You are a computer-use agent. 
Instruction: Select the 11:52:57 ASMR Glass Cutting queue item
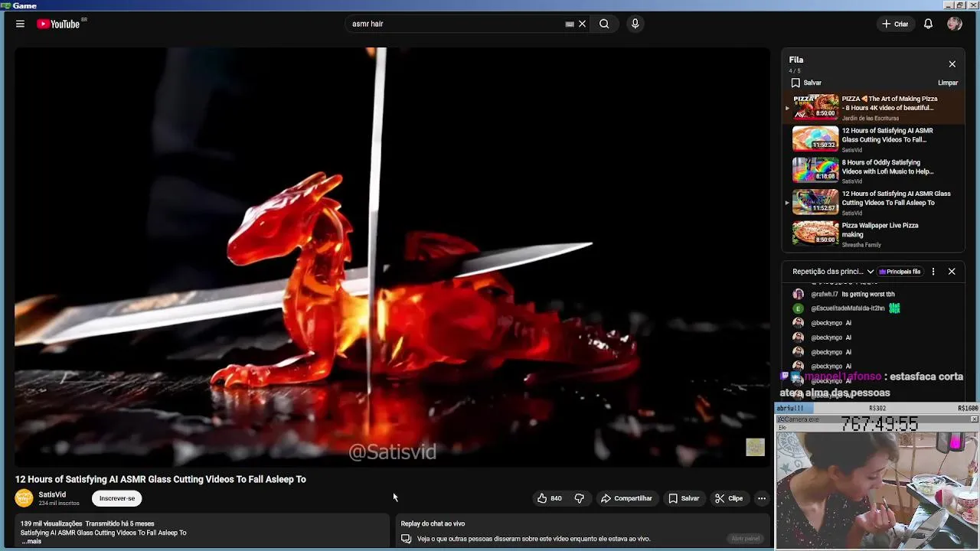[x=873, y=202]
